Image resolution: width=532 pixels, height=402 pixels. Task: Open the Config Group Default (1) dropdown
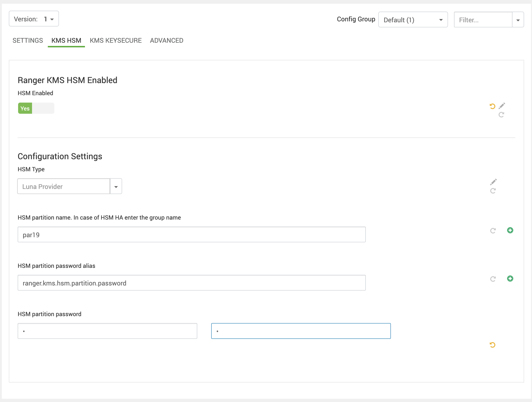[413, 20]
